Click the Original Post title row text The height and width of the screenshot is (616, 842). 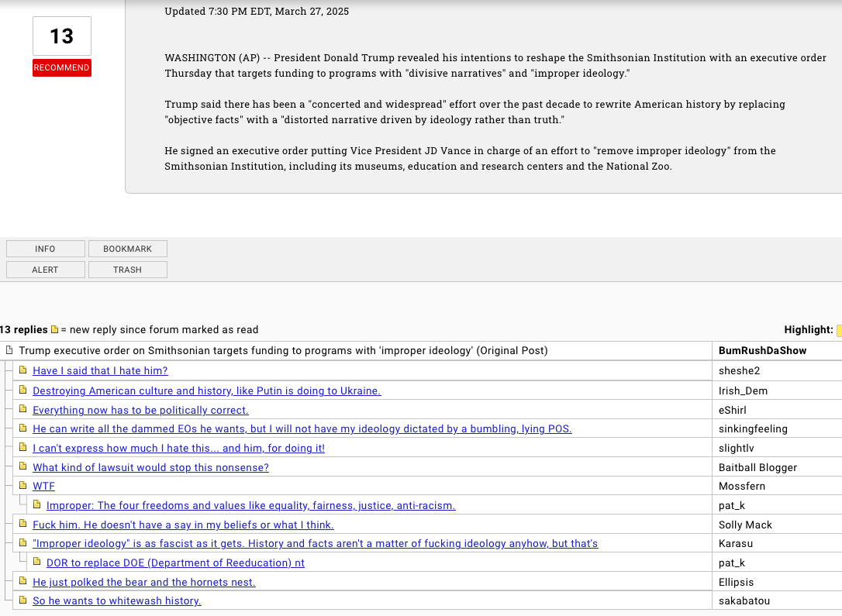tap(283, 351)
